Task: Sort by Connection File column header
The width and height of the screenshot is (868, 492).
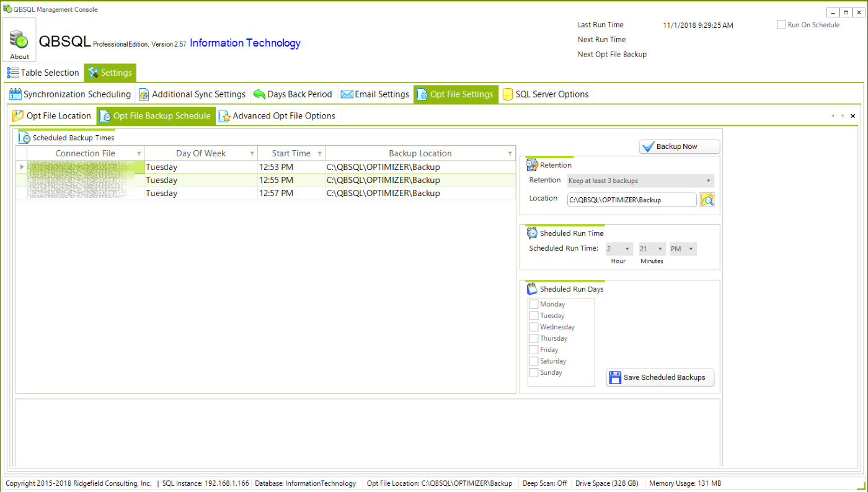Action: 86,154
